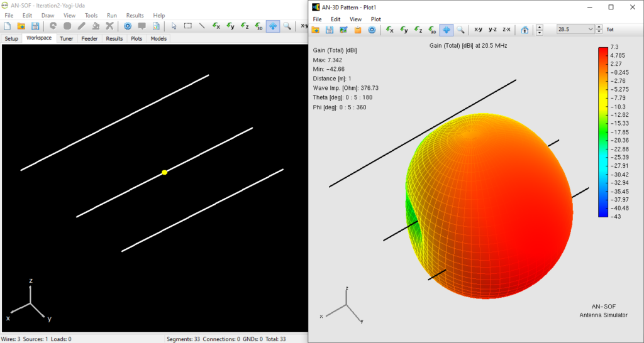This screenshot has width=644, height=343.
Task: Open a project file in AN-SOF toolbar
Action: [21, 26]
